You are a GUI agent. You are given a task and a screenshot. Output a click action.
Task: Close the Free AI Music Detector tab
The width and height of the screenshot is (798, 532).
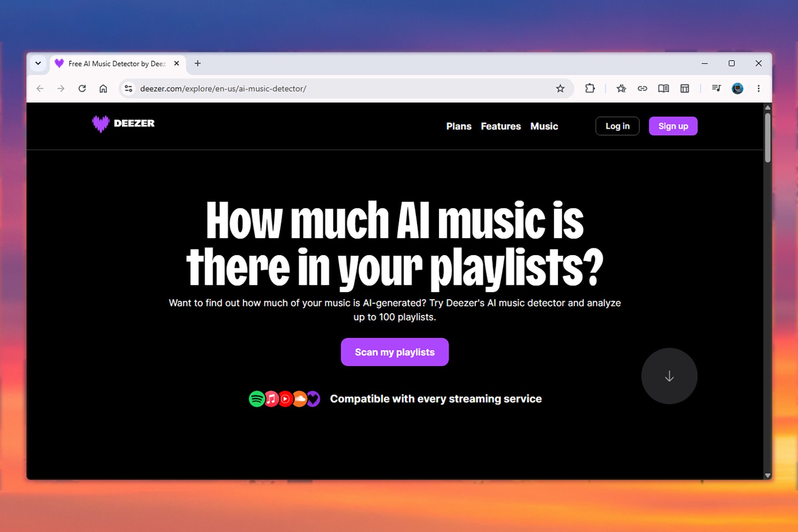176,63
